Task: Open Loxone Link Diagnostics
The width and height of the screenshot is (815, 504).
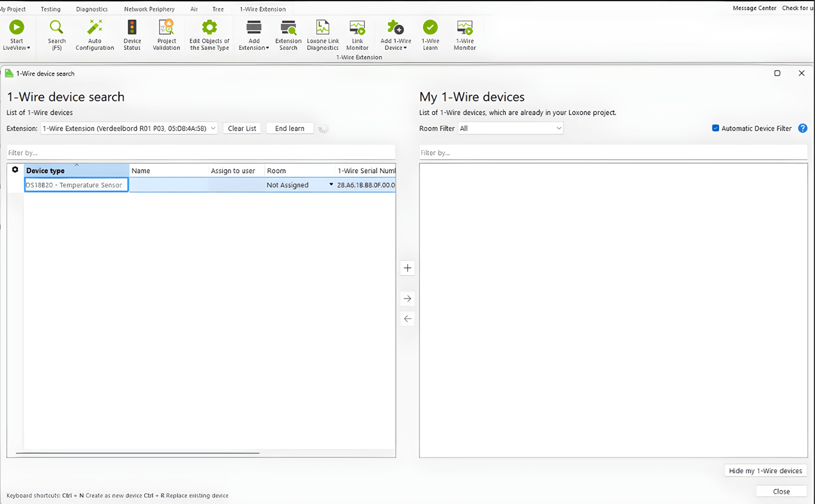Action: pos(323,35)
